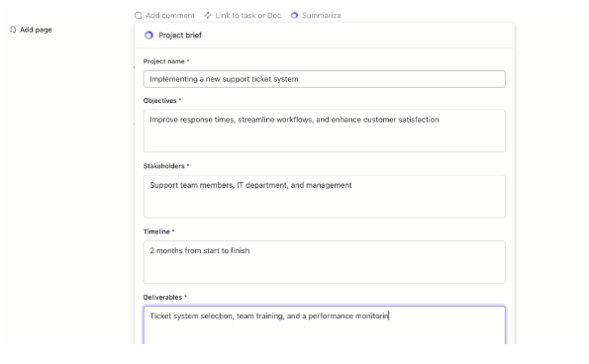Click the Link to task or Doc icon
Viewport: 589px width, 364px height.
208,16
